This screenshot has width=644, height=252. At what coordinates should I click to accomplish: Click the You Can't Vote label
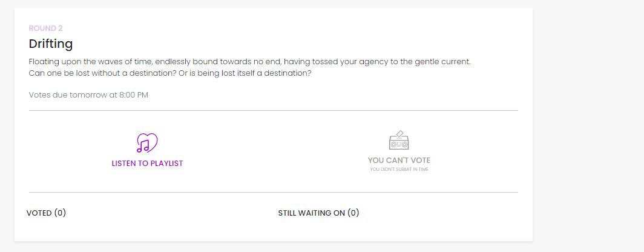pyautogui.click(x=399, y=161)
